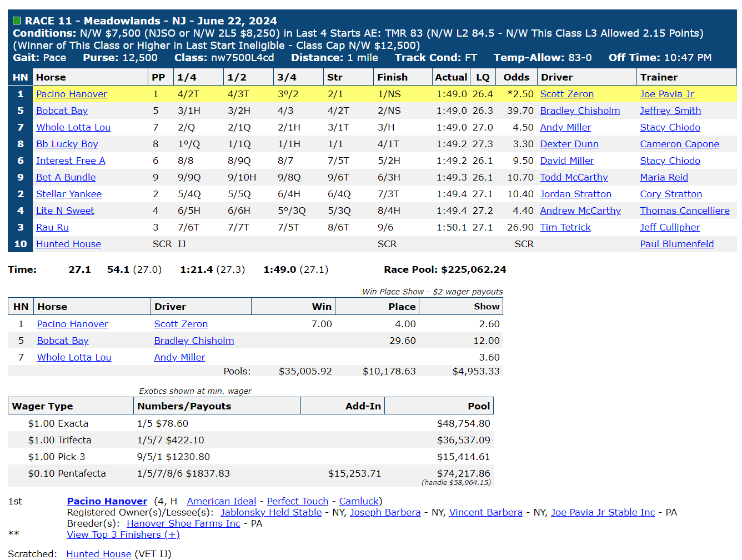This screenshot has width=742, height=560.
Task: Open the Interest Free A horse link
Action: (x=71, y=161)
